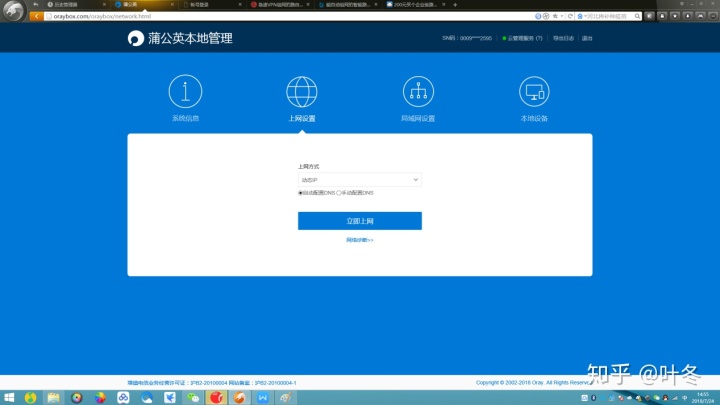Click the 本地设备 label
The height and width of the screenshot is (405, 720).
pos(534,118)
